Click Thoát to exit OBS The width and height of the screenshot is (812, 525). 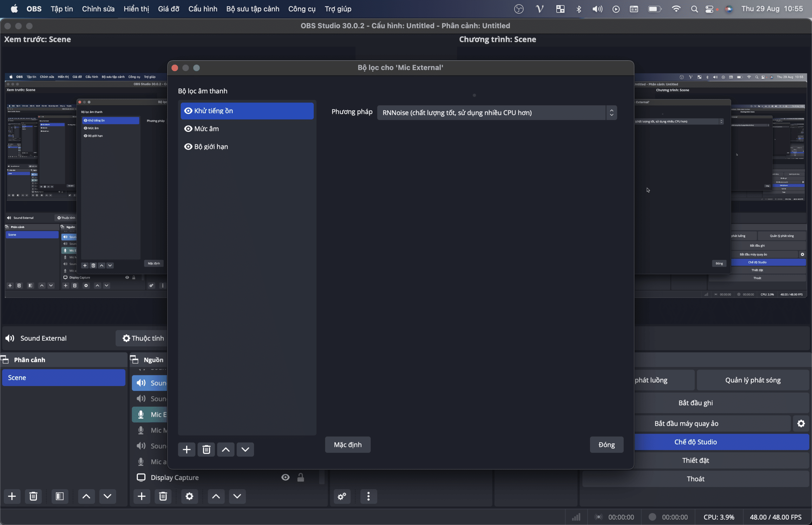[x=695, y=479]
